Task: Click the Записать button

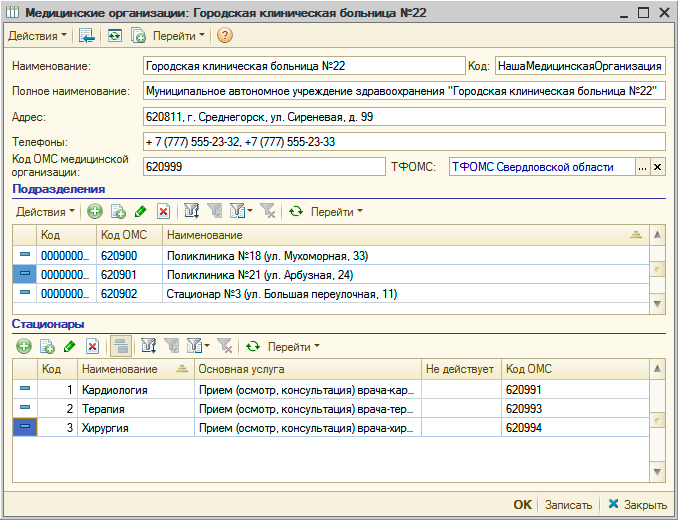Action: click(x=569, y=505)
